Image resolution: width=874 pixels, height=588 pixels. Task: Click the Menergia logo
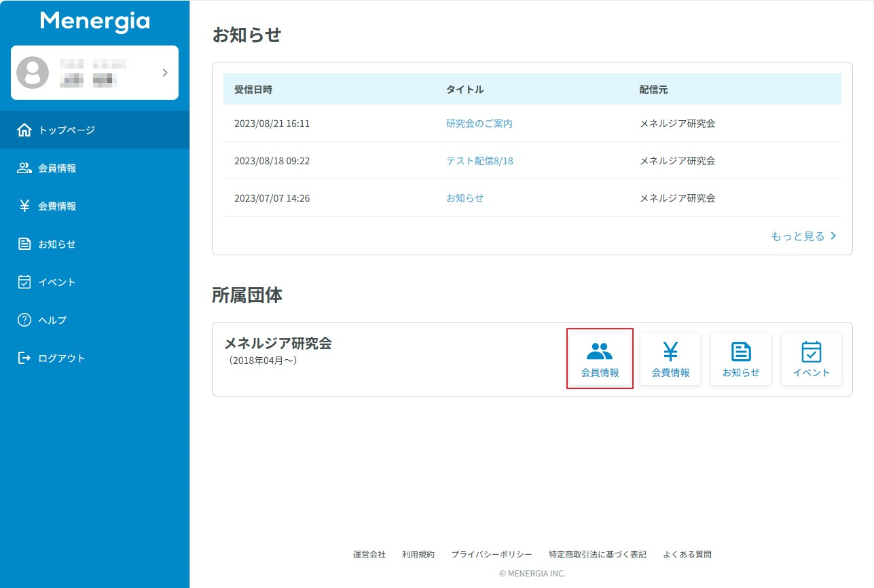[94, 22]
